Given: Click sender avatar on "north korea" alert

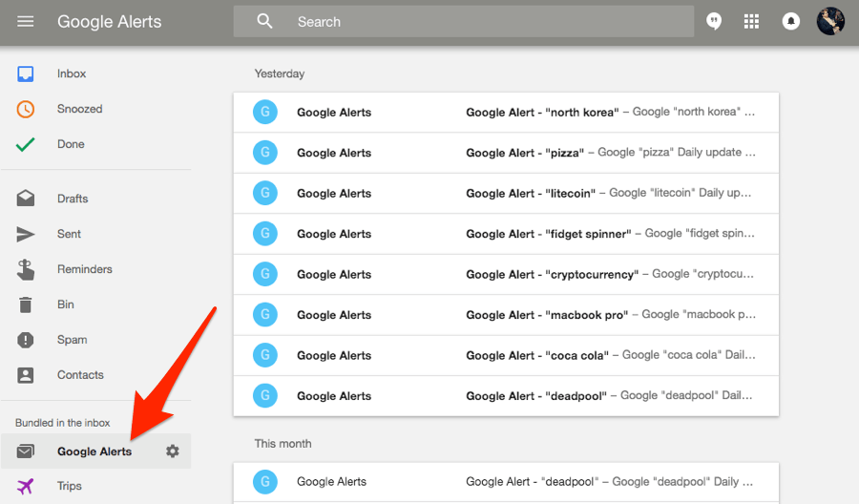Looking at the screenshot, I should point(265,112).
